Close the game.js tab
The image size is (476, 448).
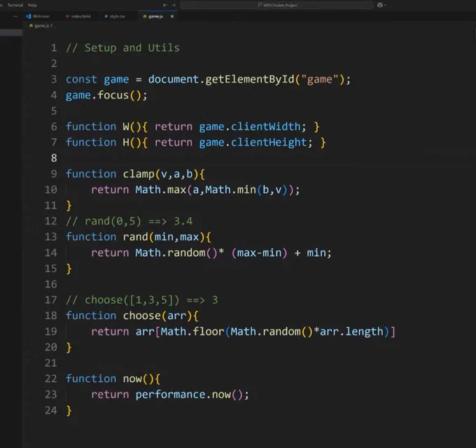click(x=172, y=15)
